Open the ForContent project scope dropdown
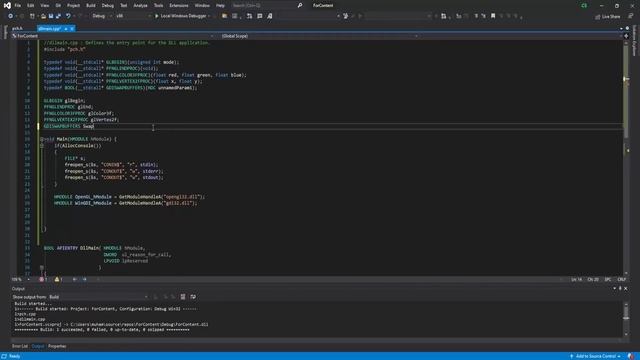This screenshot has width=640, height=360. click(x=113, y=36)
